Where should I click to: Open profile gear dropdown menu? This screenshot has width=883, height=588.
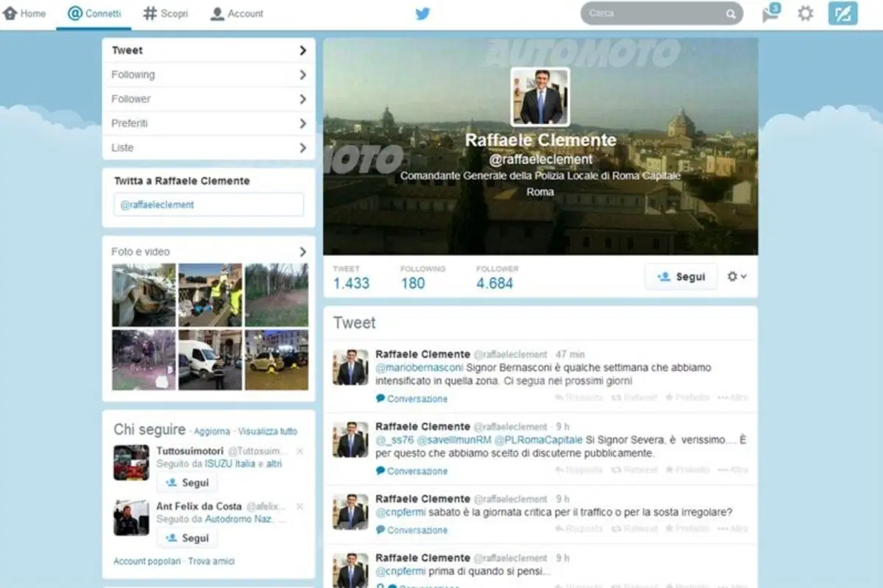coord(737,277)
